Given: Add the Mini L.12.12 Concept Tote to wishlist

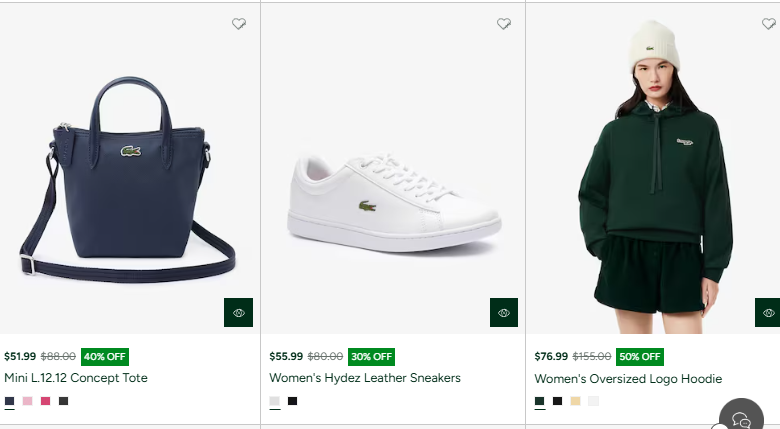Looking at the screenshot, I should click(239, 24).
